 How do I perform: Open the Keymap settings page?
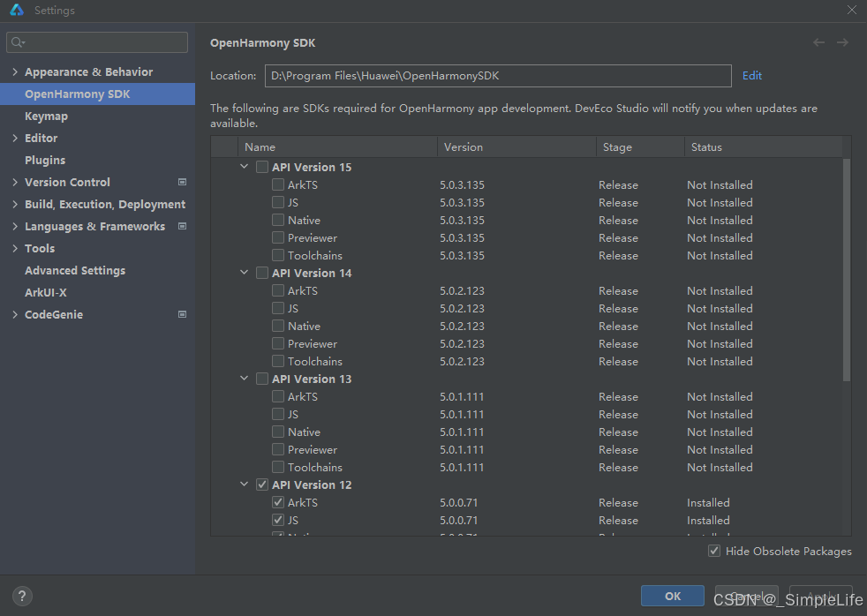pos(47,116)
